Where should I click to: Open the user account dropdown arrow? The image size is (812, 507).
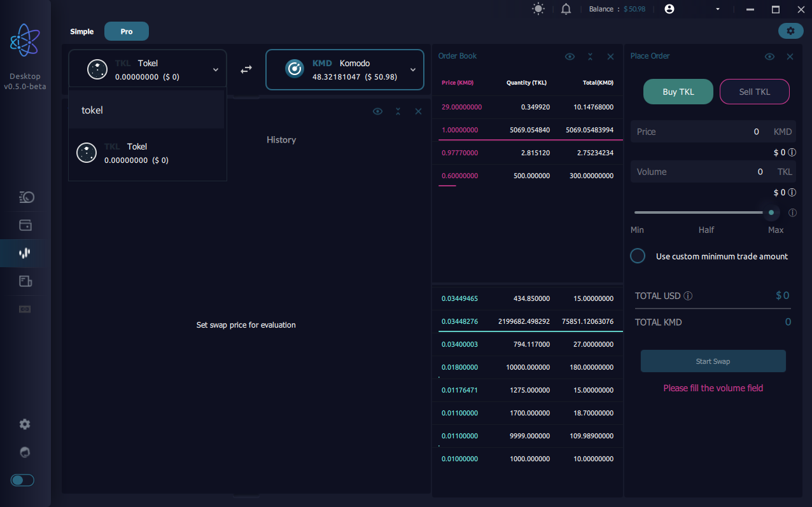coord(718,10)
